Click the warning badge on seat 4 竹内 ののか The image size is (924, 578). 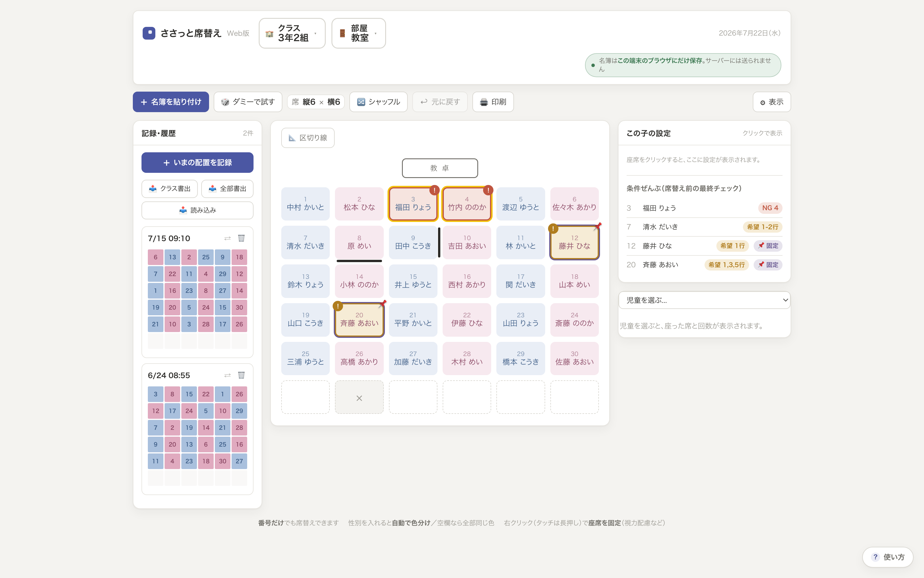pyautogui.click(x=488, y=190)
